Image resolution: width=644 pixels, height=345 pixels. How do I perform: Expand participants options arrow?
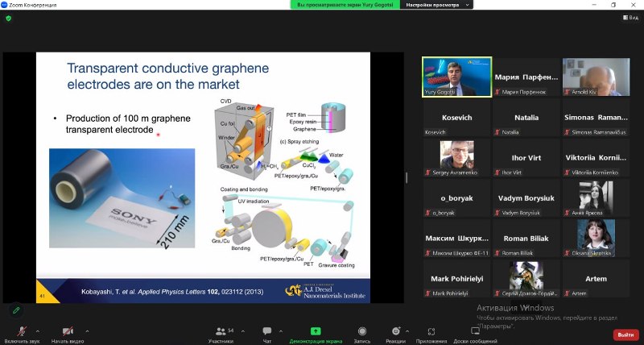[x=243, y=331]
